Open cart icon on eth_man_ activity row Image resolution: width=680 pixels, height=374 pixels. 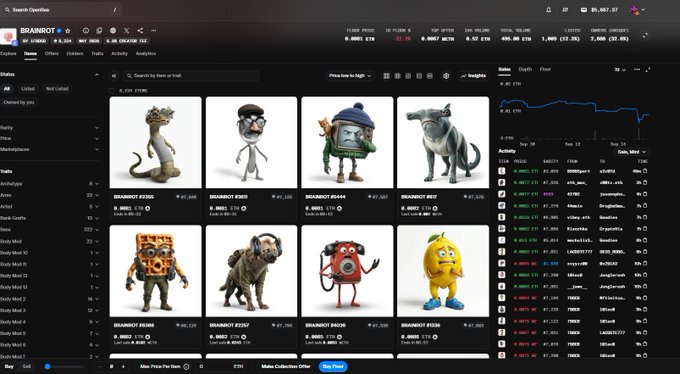[645, 183]
